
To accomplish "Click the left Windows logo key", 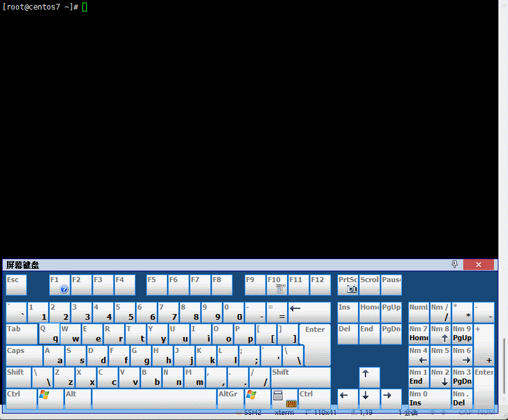I will tap(50, 399).
